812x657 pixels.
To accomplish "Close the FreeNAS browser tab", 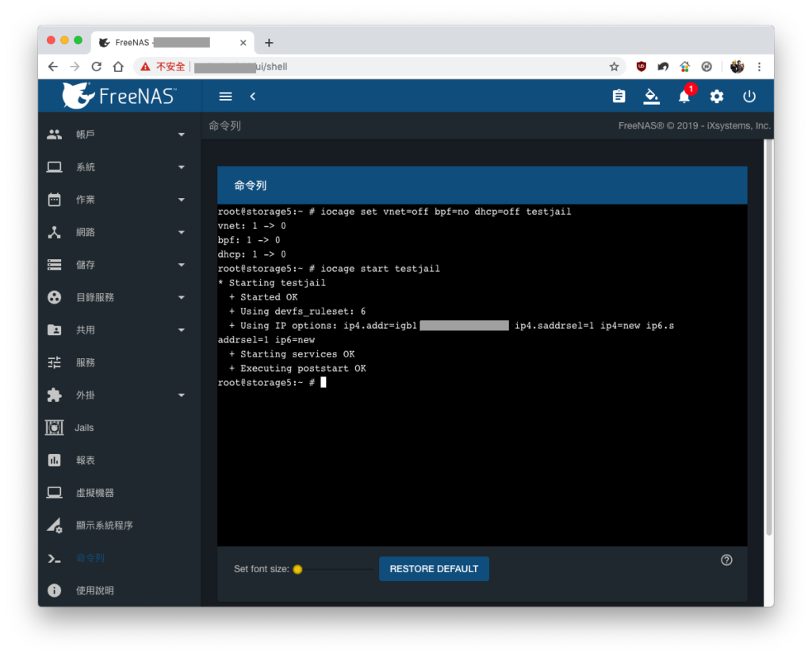I will pyautogui.click(x=243, y=43).
